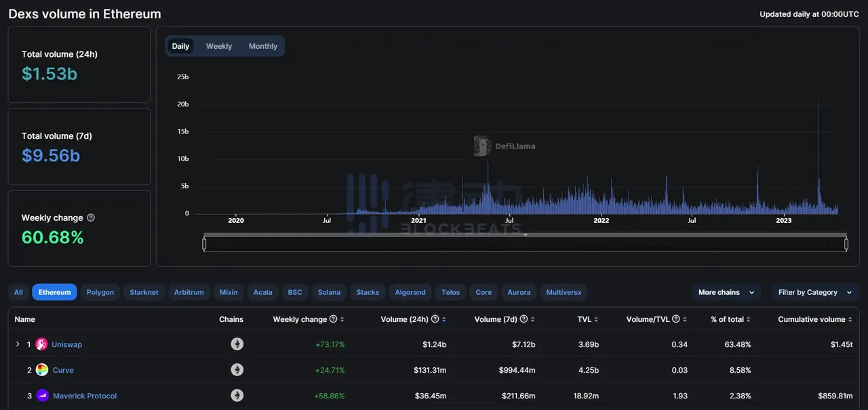868x410 pixels.
Task: Select the Aurora chain filter
Action: [519, 292]
